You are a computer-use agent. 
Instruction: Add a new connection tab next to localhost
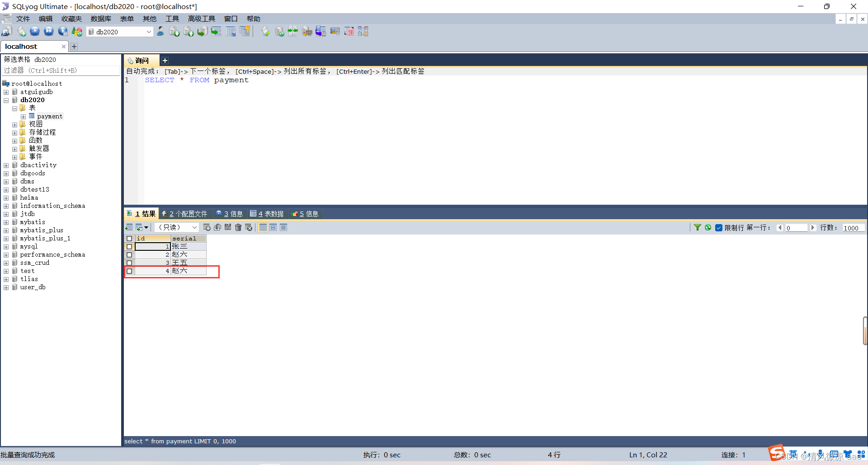[74, 47]
